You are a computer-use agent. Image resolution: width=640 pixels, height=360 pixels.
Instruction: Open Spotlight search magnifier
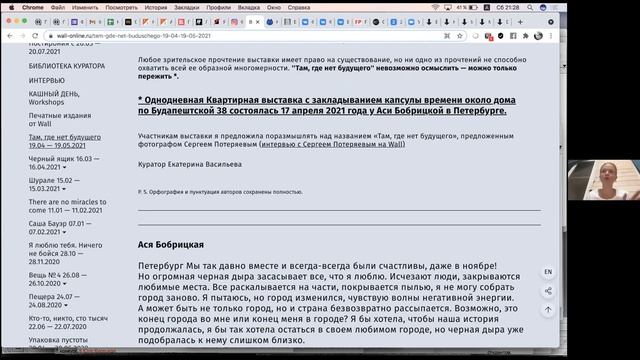click(x=530, y=7)
